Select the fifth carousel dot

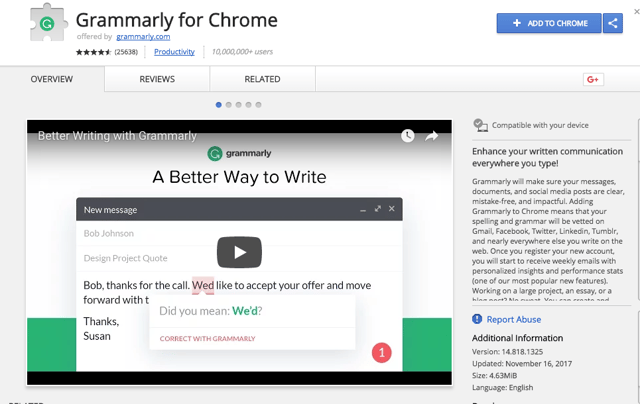[258, 105]
